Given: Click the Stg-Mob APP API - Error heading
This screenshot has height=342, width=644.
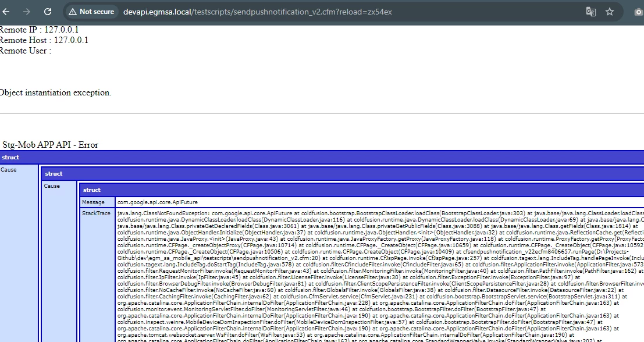Looking at the screenshot, I should [50, 145].
